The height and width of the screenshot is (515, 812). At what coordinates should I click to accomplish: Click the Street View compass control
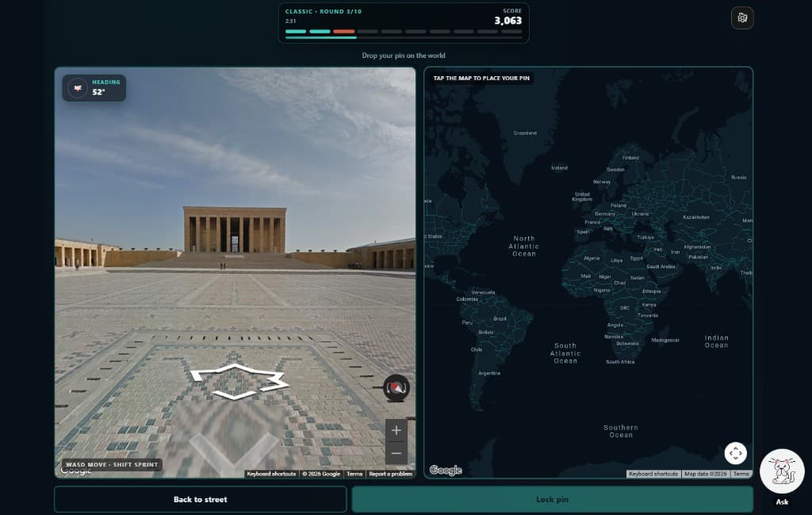pos(396,387)
